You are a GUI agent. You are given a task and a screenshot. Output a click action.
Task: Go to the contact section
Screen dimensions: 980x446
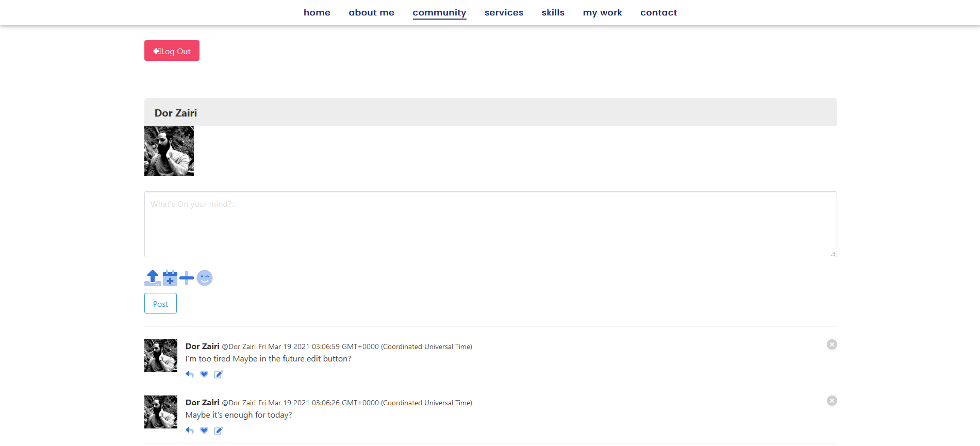(x=659, y=12)
